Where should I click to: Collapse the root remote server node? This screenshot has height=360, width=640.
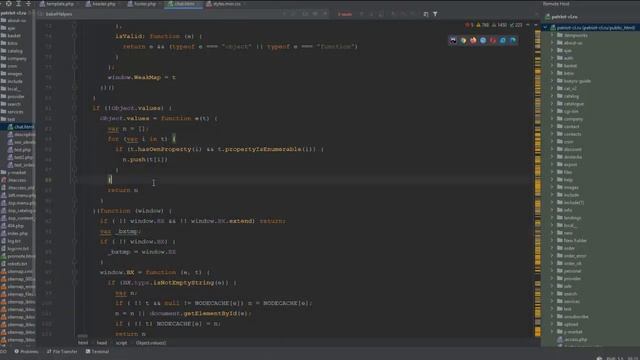click(x=545, y=28)
